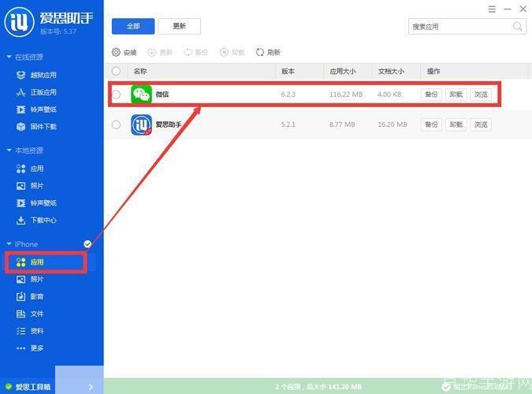
Task: Focus the 搜索应用 search field
Action: click(x=467, y=27)
